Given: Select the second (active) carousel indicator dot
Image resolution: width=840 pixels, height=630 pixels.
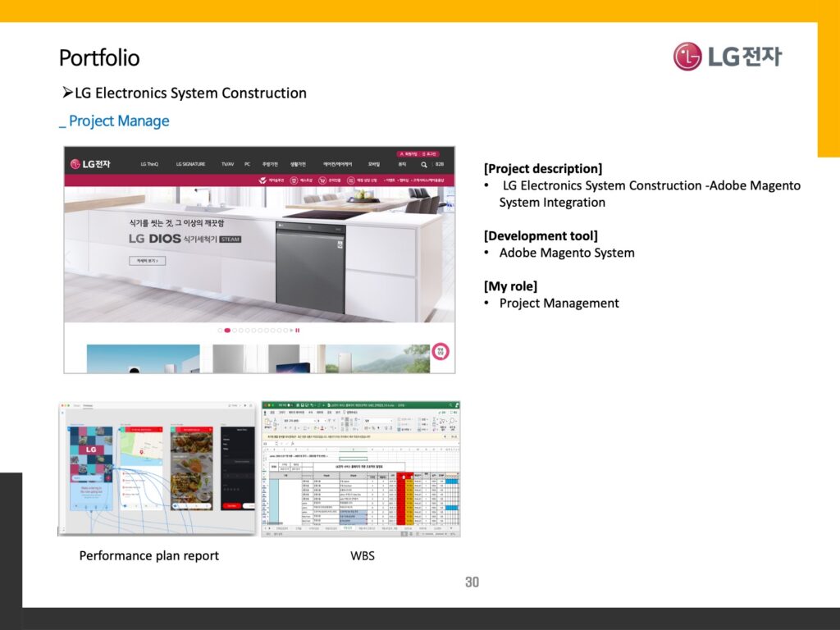Looking at the screenshot, I should coord(227,331).
